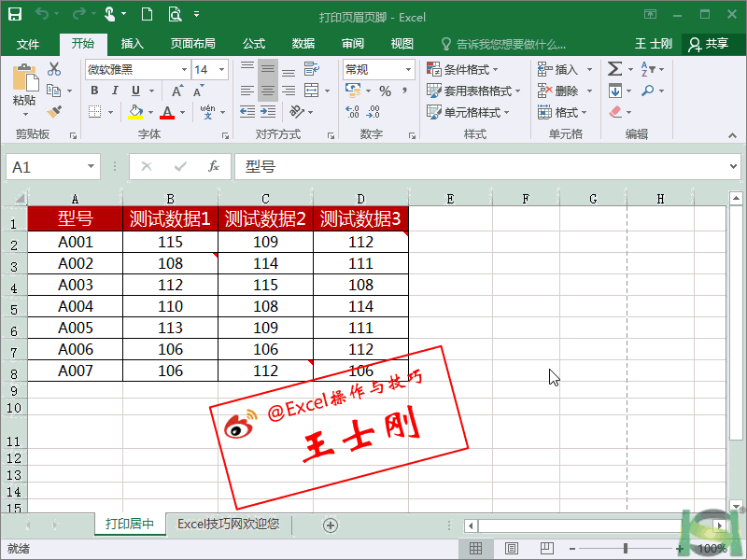Image resolution: width=747 pixels, height=560 pixels.
Task: Open number format dropdown 常规
Action: pyautogui.click(x=408, y=69)
